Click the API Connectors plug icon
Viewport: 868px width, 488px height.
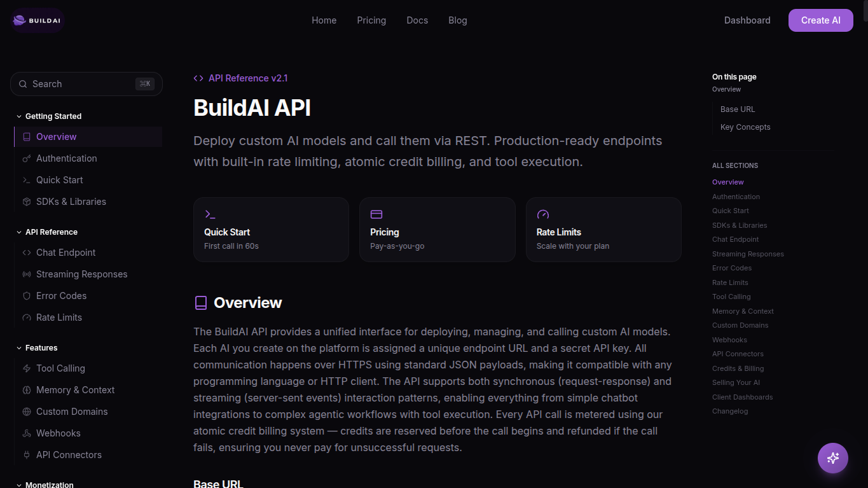27,455
